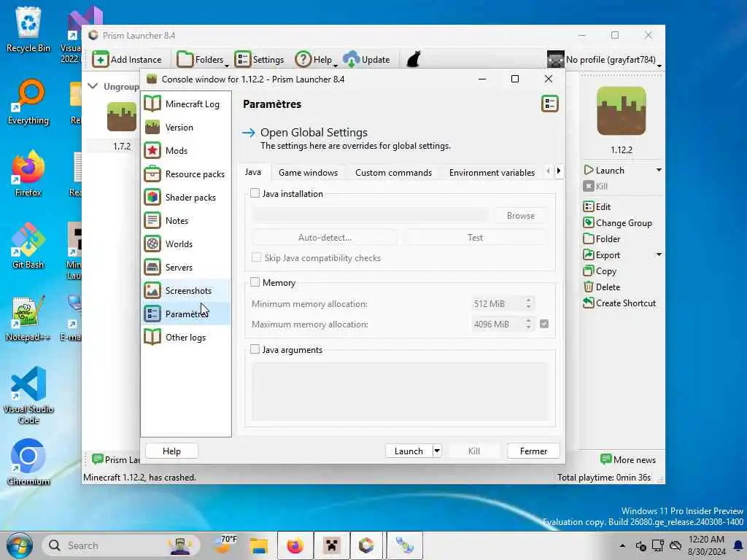Click Create Shortcut in side panel
The height and width of the screenshot is (560, 747).
point(619,303)
